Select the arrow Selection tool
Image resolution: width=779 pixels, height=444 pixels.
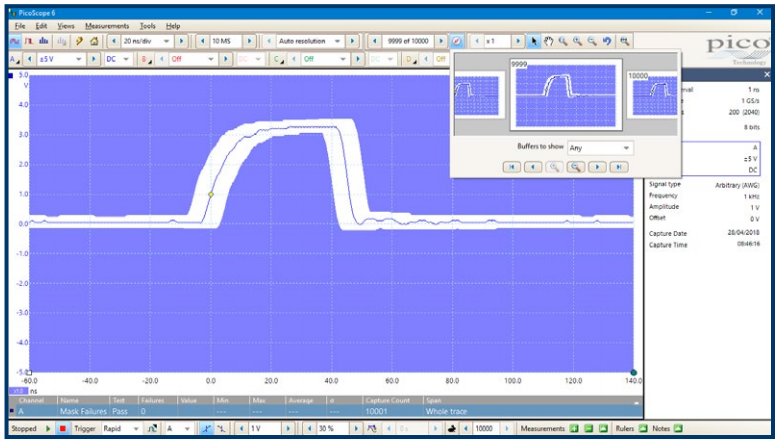pos(534,41)
